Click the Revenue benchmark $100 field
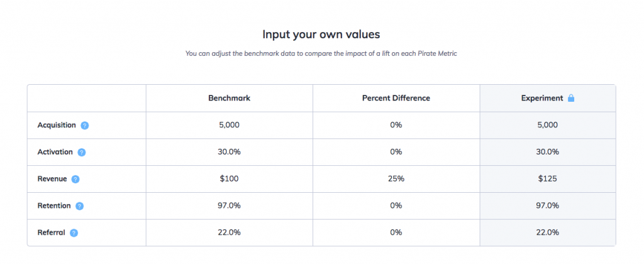The image size is (644, 265). click(x=229, y=179)
